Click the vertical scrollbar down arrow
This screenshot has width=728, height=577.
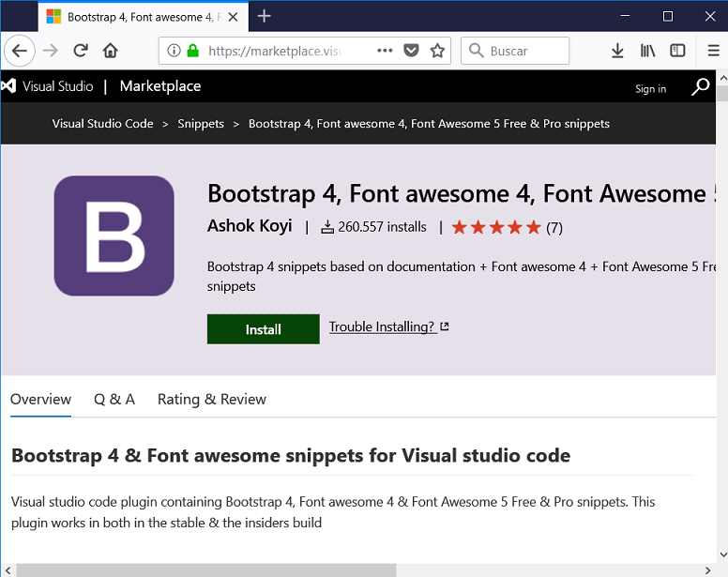(x=723, y=554)
